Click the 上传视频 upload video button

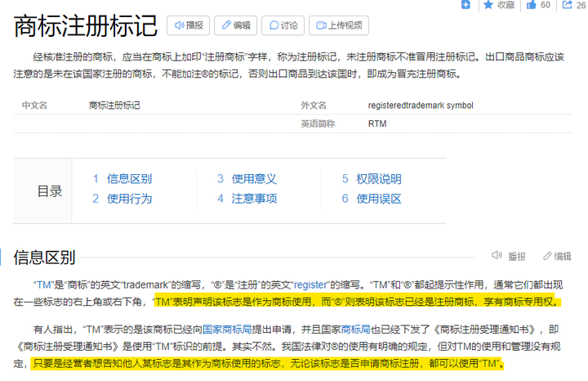pyautogui.click(x=339, y=25)
